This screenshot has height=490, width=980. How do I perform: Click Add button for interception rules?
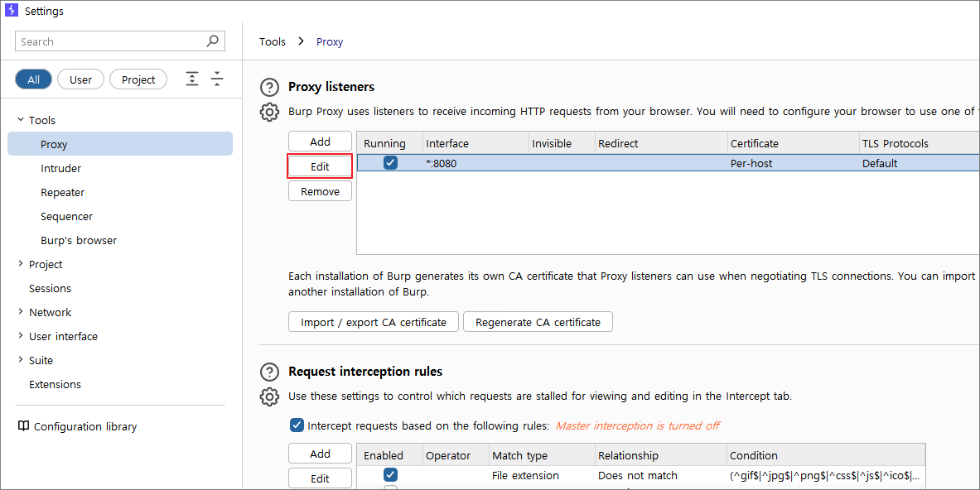tap(320, 454)
